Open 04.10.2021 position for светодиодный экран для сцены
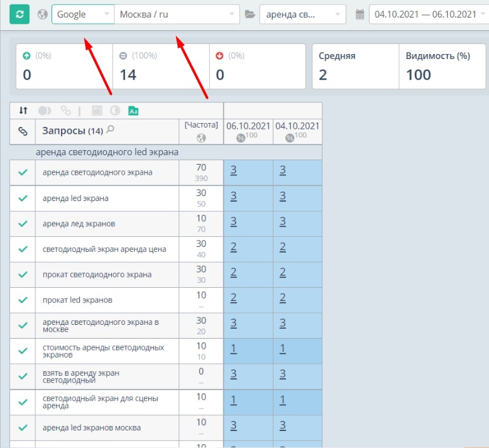Screen dimensions: 489x448 coord(283,400)
